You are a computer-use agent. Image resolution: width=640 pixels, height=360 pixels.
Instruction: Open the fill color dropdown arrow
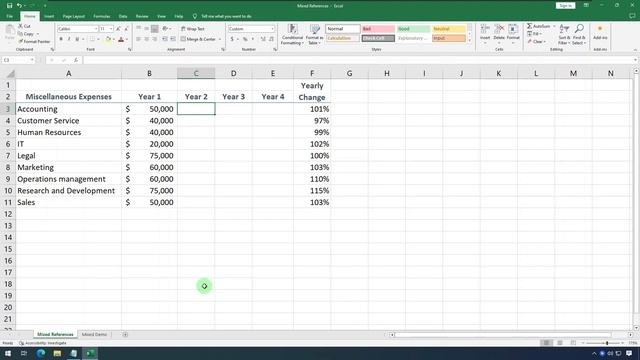point(114,40)
